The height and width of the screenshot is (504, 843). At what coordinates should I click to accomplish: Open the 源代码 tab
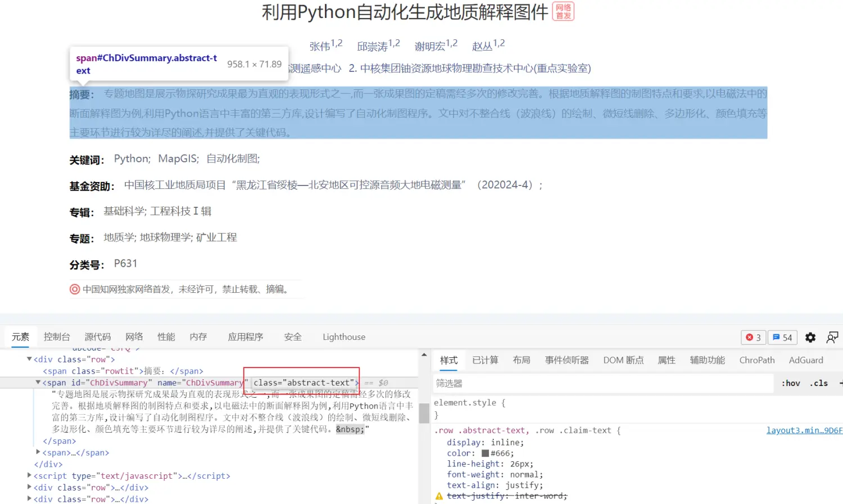[98, 337]
